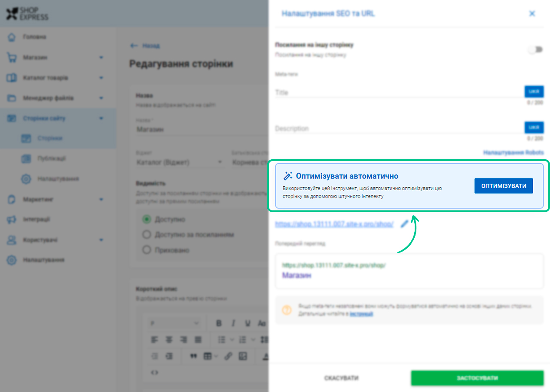This screenshot has height=392, width=550.
Task: Close the Налаштування SEO та URL panel
Action: pyautogui.click(x=532, y=14)
